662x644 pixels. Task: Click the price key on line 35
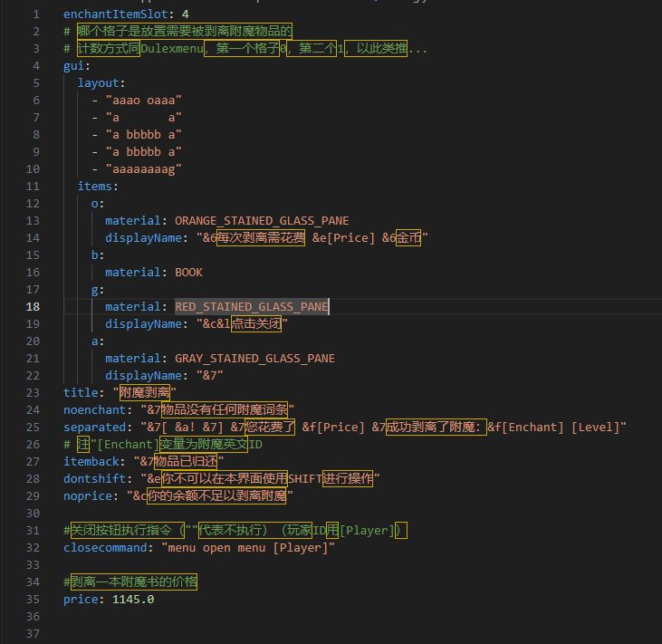(x=81, y=600)
